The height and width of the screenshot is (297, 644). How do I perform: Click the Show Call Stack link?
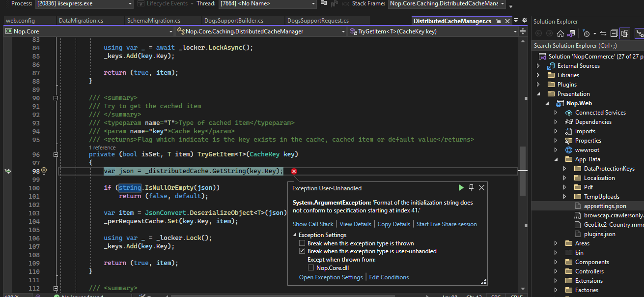pos(313,224)
